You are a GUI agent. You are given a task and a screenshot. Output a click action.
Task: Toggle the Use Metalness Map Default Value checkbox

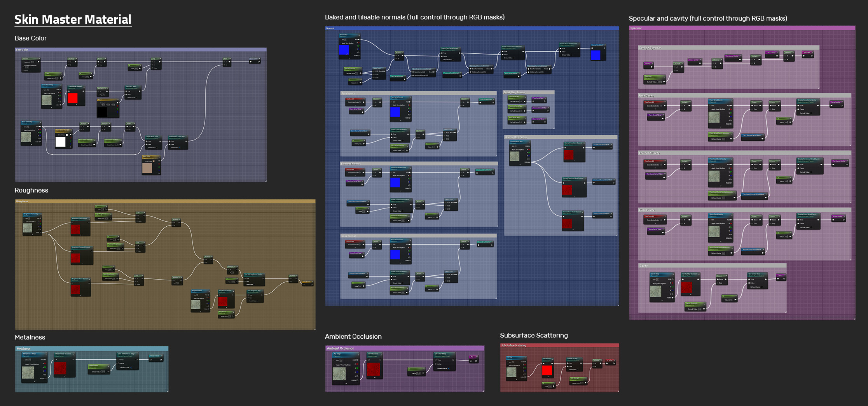click(x=131, y=367)
